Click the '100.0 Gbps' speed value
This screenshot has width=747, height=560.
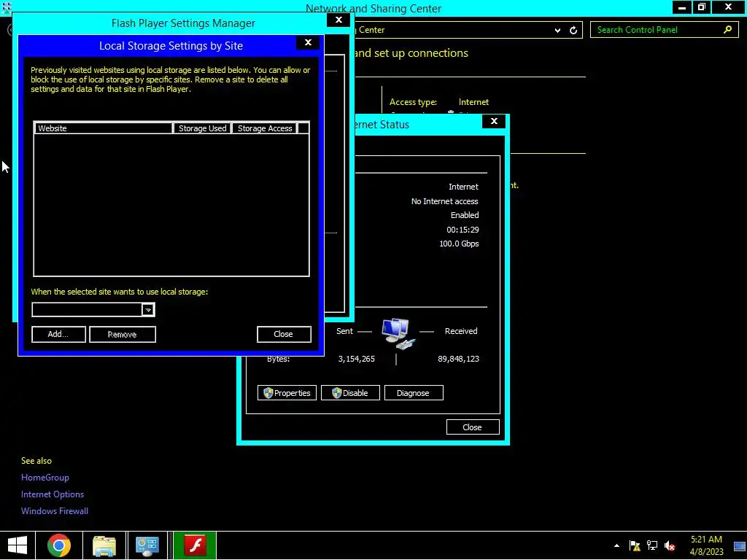tap(459, 244)
